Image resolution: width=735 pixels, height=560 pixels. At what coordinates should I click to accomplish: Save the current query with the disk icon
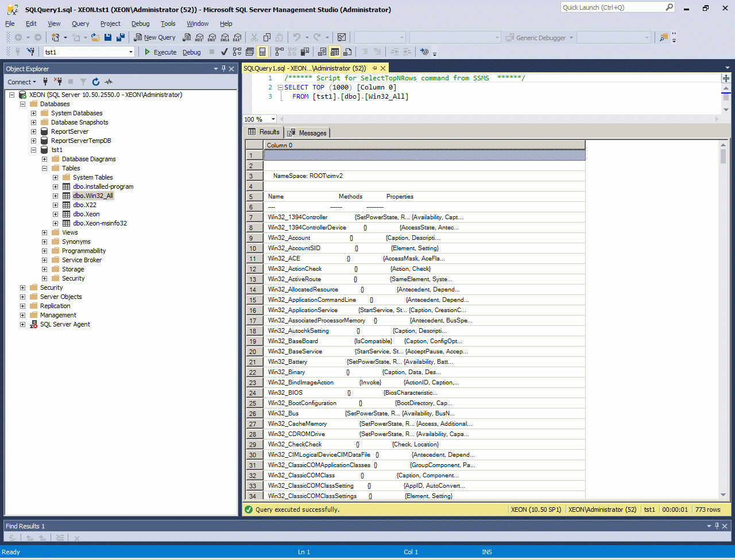click(108, 37)
